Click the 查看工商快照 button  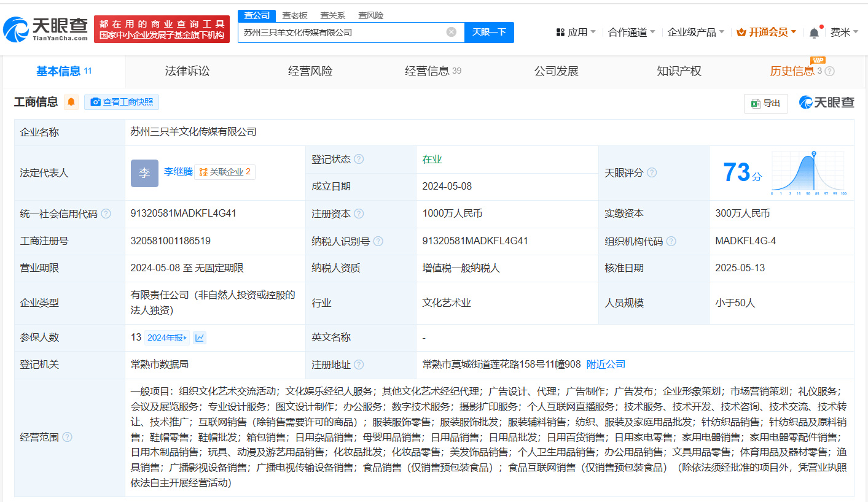tap(122, 102)
